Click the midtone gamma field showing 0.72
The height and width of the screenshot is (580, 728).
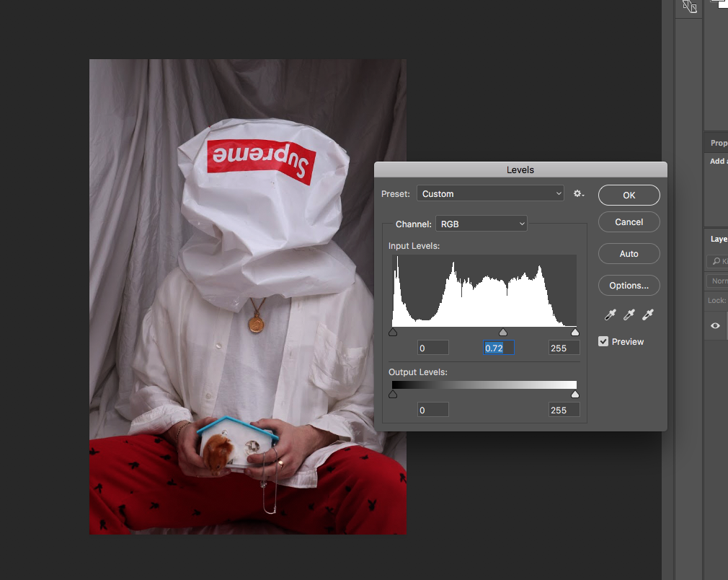(499, 348)
